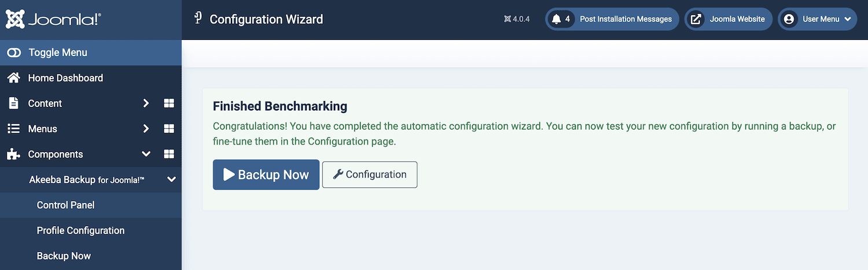Open the Menus dashboard grid icon
The width and height of the screenshot is (868, 270).
pyautogui.click(x=169, y=129)
